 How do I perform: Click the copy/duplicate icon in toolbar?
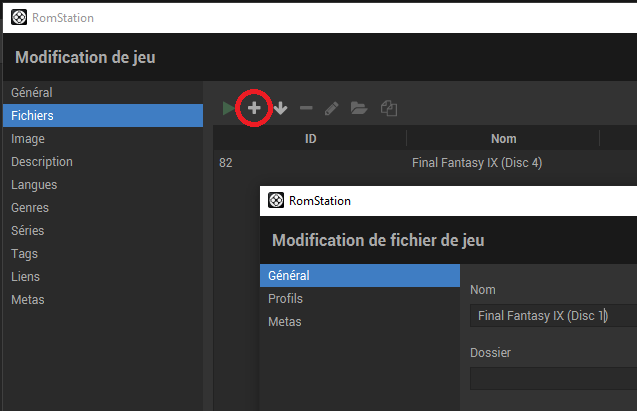click(x=389, y=108)
